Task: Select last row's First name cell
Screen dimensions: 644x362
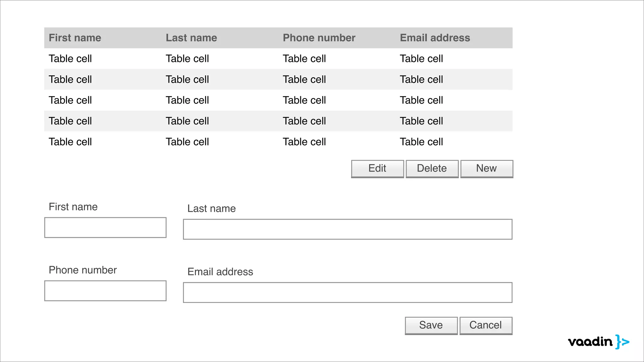Action: [x=70, y=142]
